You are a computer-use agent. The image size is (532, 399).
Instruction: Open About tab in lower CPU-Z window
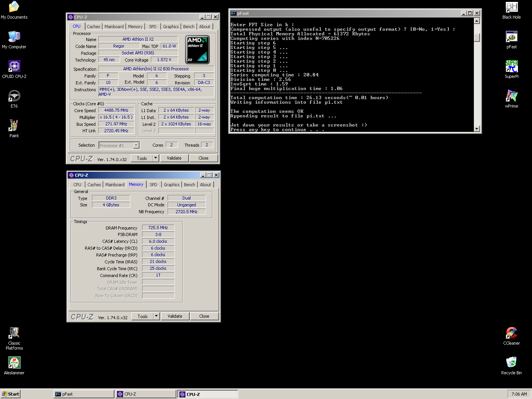pos(206,185)
